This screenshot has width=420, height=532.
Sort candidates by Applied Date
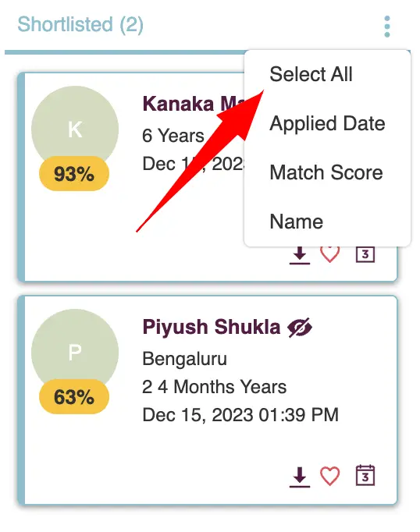327,123
